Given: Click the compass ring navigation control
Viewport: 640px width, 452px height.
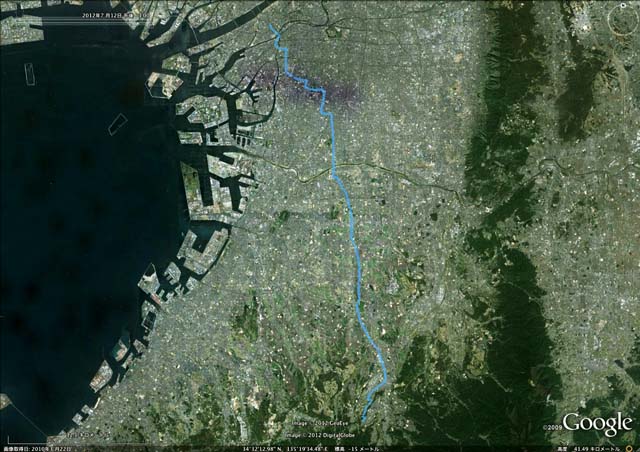Looking at the screenshot, I should (624, 19).
